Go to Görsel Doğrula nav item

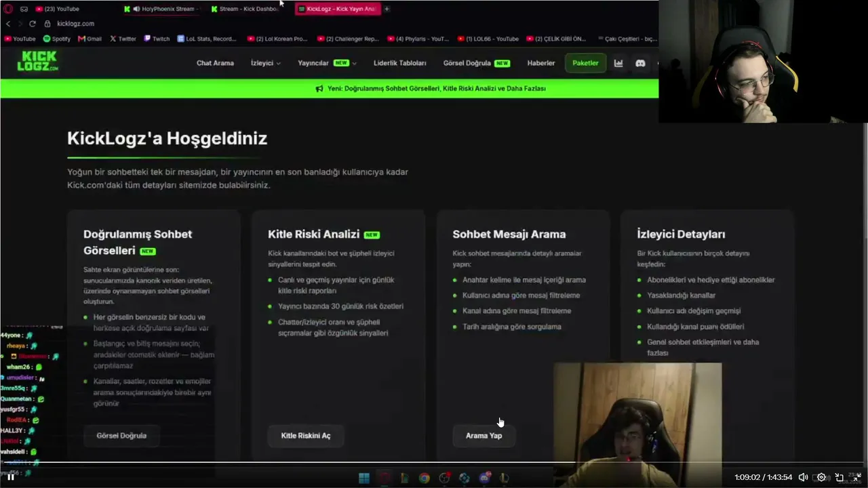477,63
